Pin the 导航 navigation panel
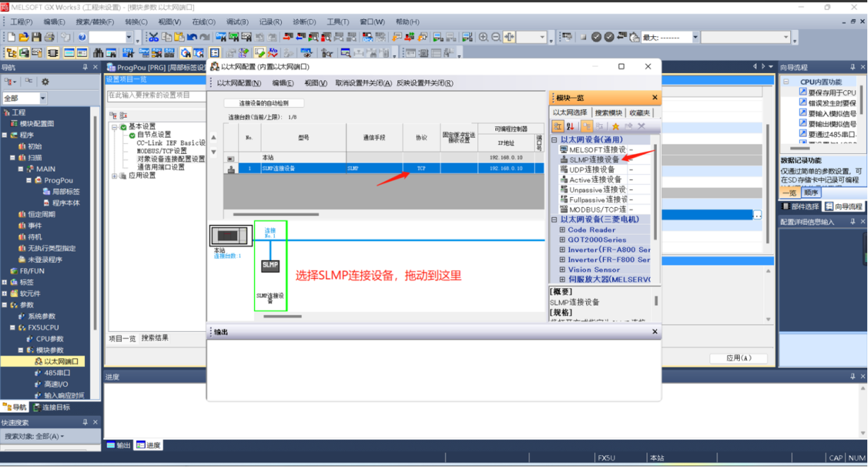This screenshot has height=467, width=868. pos(85,67)
